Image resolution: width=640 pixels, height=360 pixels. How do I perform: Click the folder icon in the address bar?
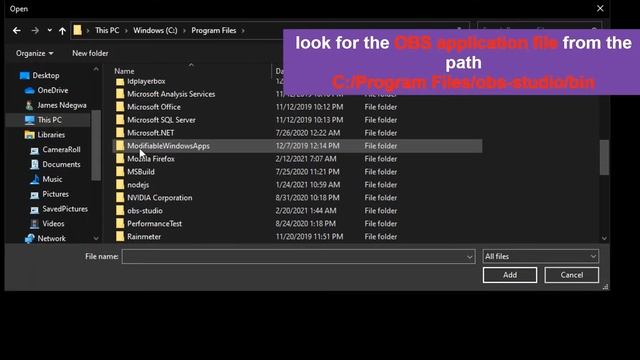[x=78, y=30]
